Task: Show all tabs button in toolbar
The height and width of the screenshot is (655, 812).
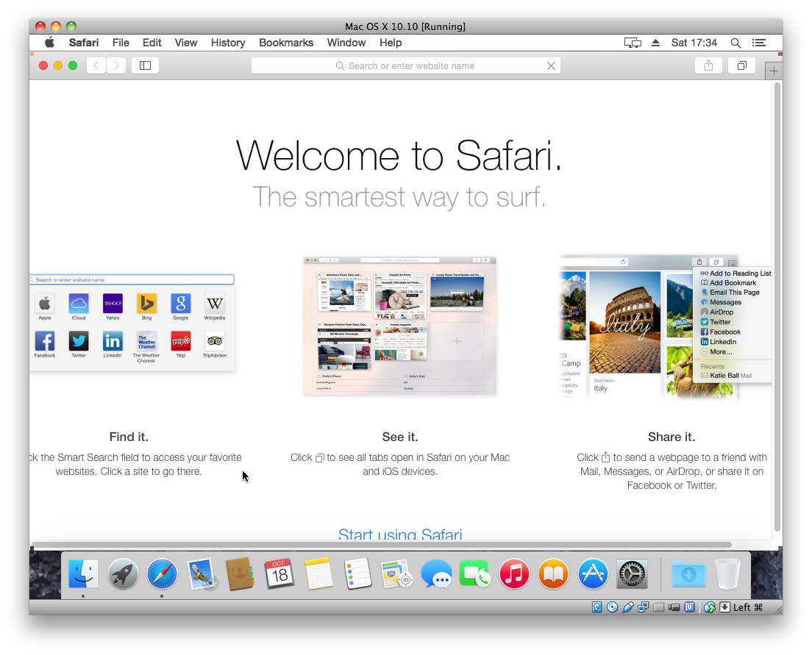Action: (741, 65)
